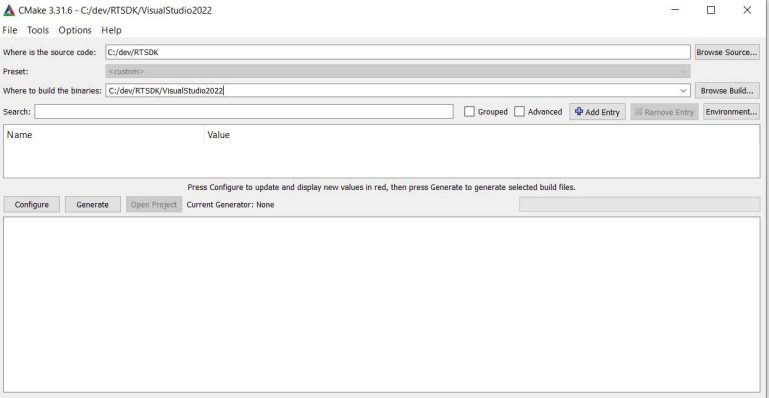Screen dimensions: 769x398
Task: Enable the Advanced checkbox
Action: click(x=519, y=112)
